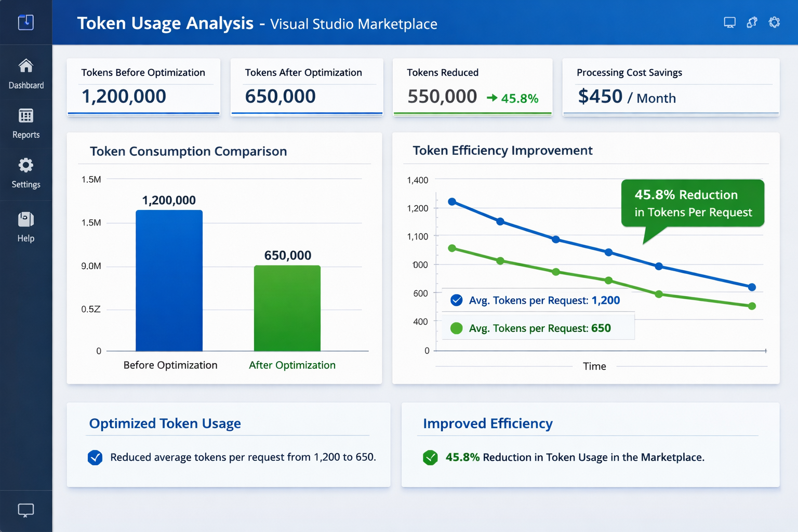The height and width of the screenshot is (532, 798).
Task: Click the share/link icon in header
Action: 752,22
